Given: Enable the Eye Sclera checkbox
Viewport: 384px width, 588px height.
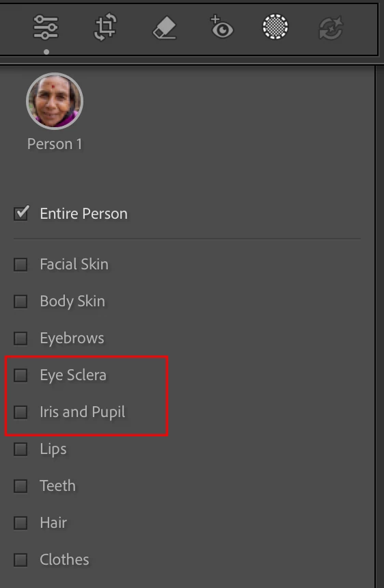Looking at the screenshot, I should 20,375.
